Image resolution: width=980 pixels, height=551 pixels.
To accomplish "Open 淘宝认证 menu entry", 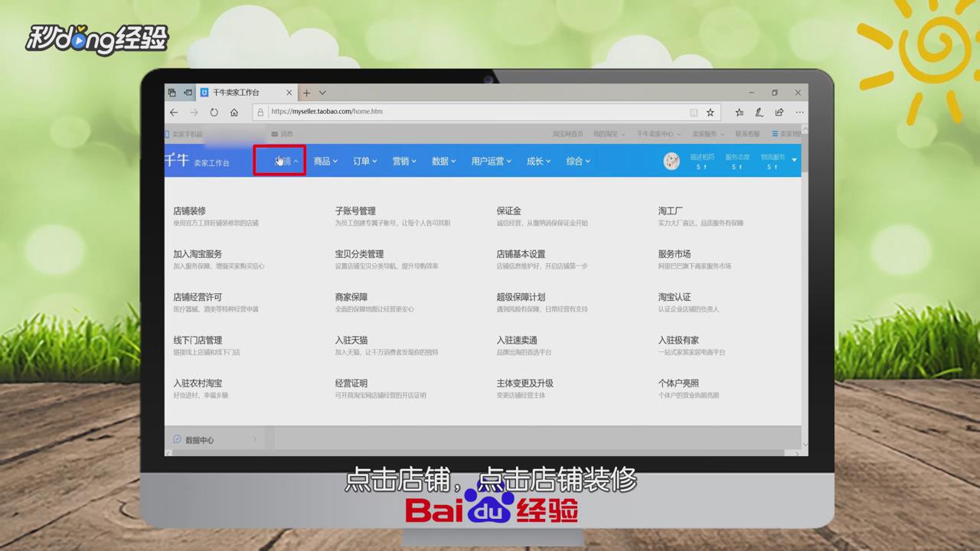I will pos(675,297).
